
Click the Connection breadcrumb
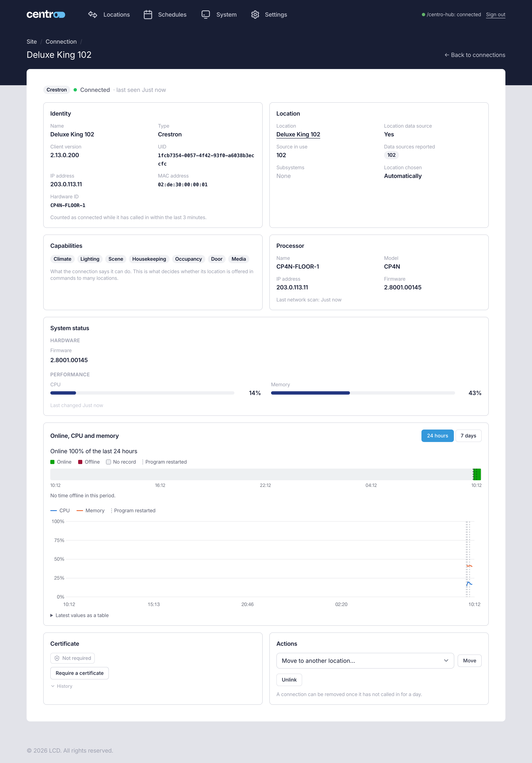tap(61, 42)
